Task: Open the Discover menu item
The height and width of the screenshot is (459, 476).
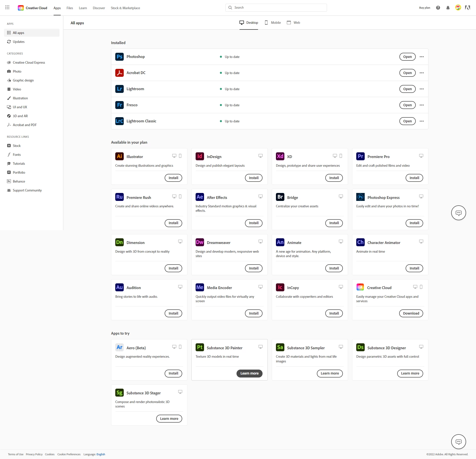Action: pyautogui.click(x=99, y=8)
